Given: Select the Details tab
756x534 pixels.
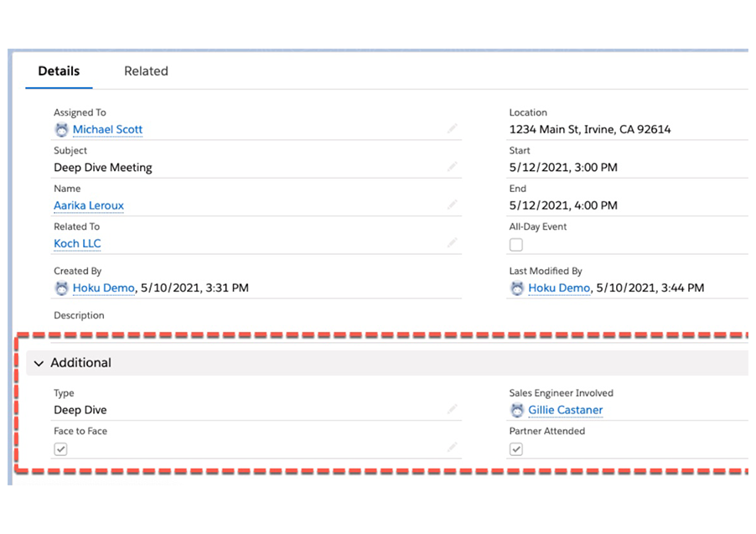Looking at the screenshot, I should coord(59,71).
